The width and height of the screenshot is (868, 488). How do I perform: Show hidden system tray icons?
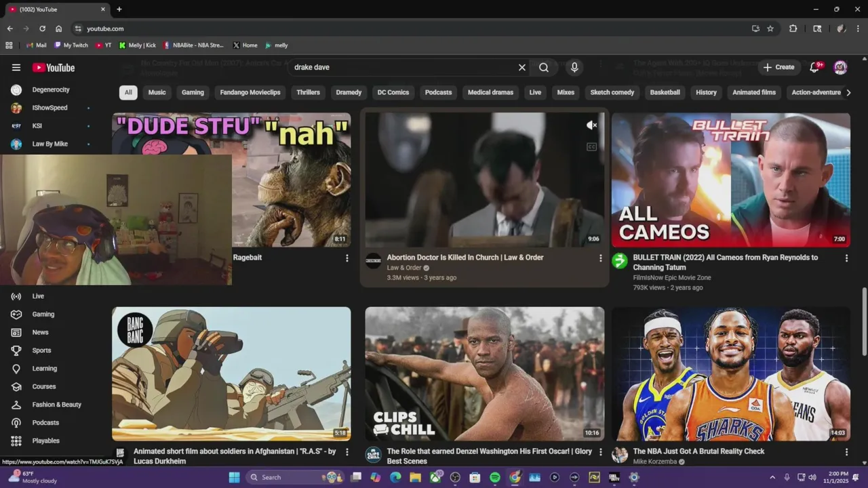pos(772,477)
